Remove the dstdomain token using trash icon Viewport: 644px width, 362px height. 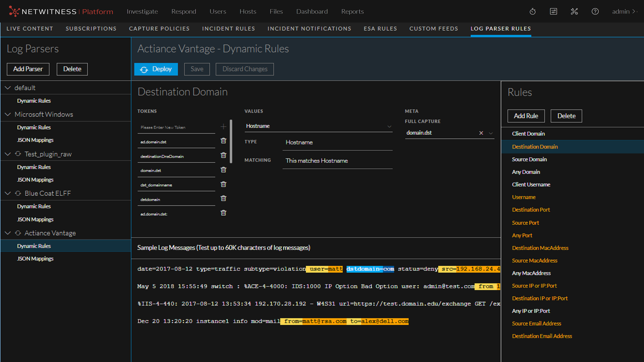pos(223,198)
